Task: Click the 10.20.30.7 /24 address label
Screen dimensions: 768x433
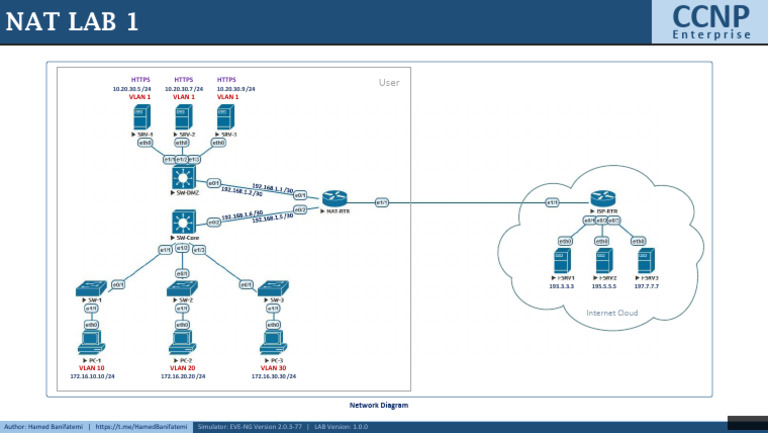Action: point(184,89)
